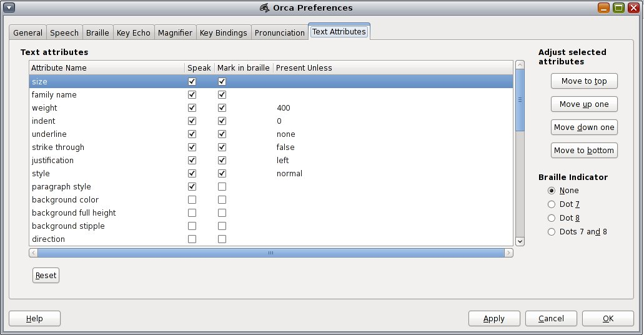Check Mark in braille for direction
644x335 pixels.
(x=222, y=239)
